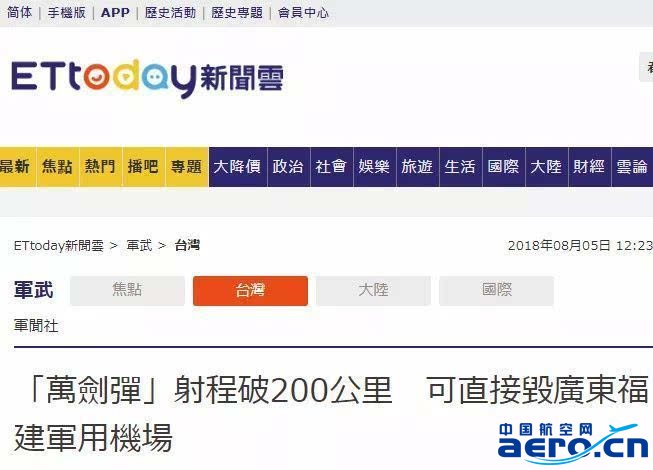653x470 pixels.
Task: Select the orange 台灣 section tab
Action: point(250,291)
